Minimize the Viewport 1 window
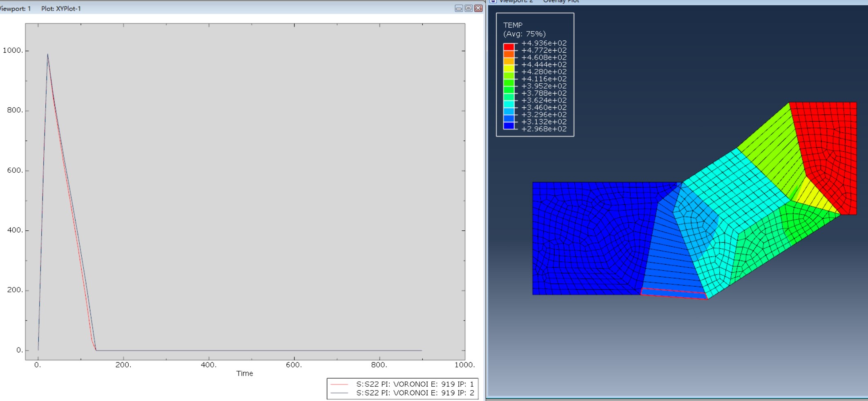Viewport: 868px width, 401px height. tap(459, 9)
